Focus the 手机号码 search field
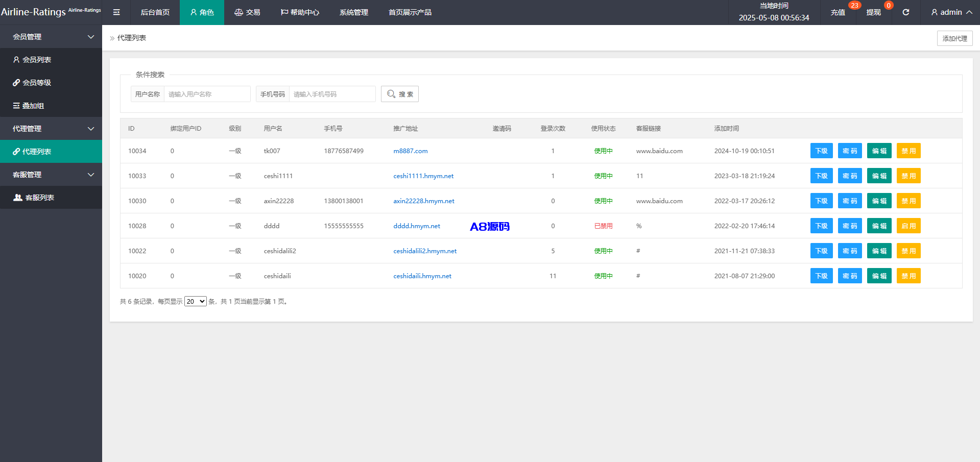Screen dimensions: 980x462 click(x=332, y=94)
